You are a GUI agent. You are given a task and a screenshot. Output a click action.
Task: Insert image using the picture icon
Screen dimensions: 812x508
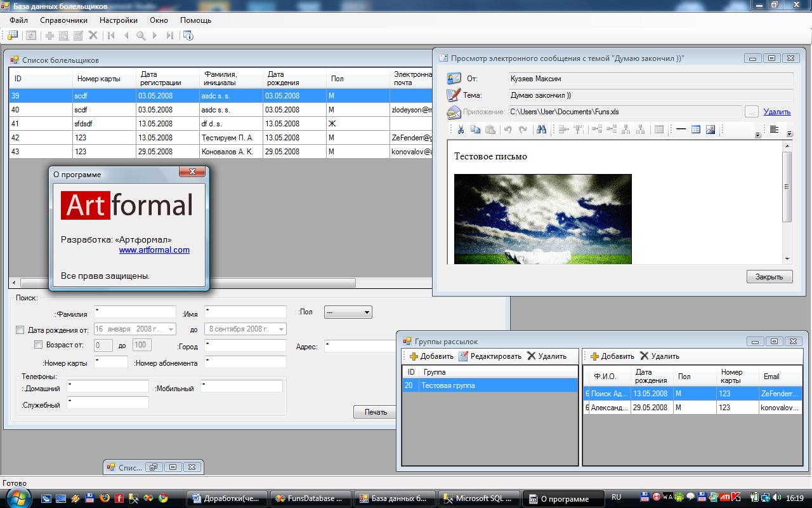(710, 130)
